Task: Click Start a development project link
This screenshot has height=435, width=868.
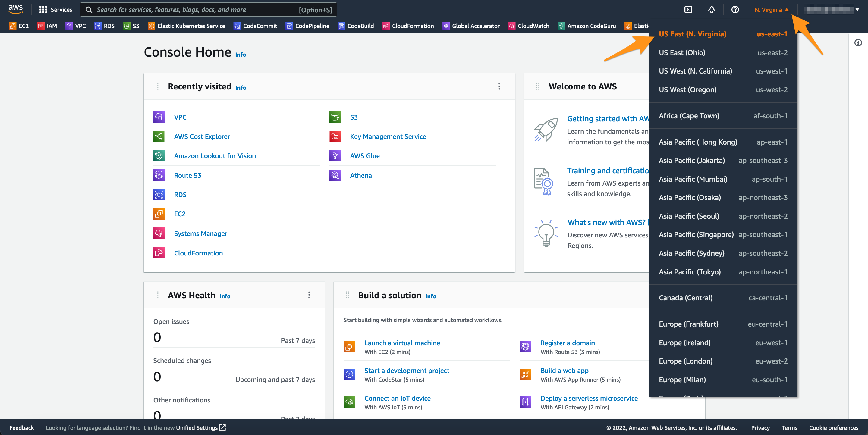Action: (407, 370)
